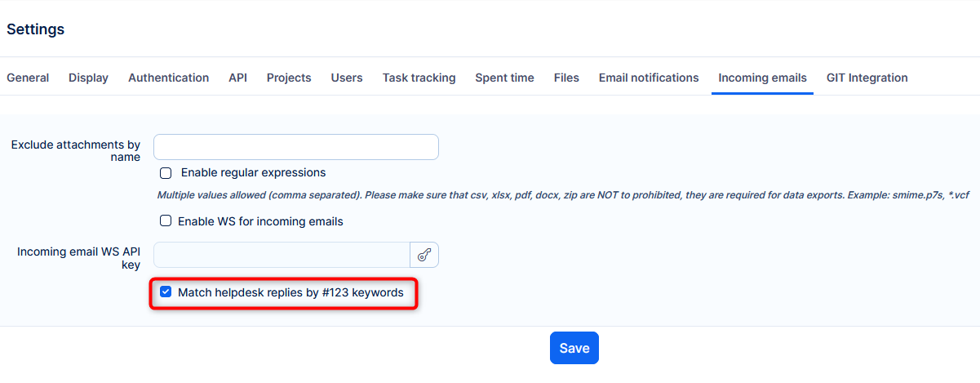The height and width of the screenshot is (383, 980).
Task: Open the Spent time tab
Action: 504,78
